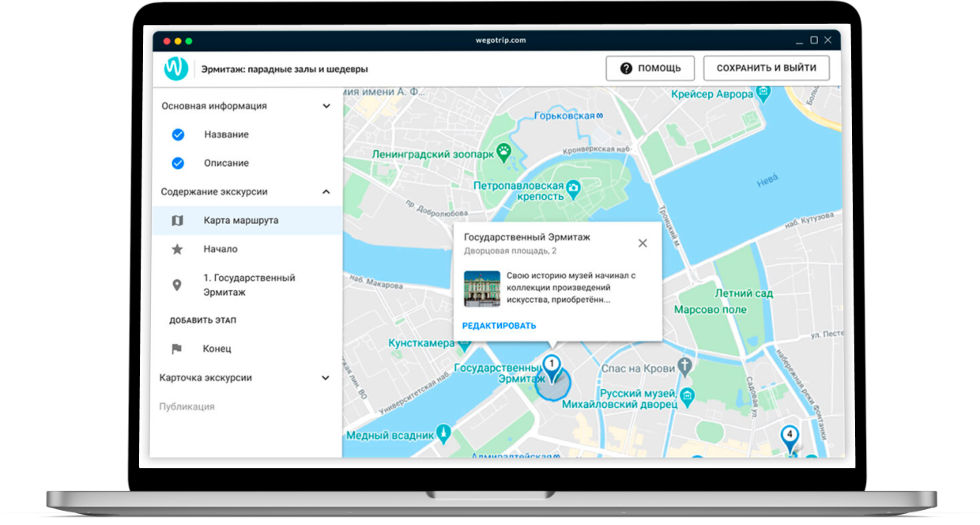Image resolution: width=980 pixels, height=525 pixels.
Task: Click СОХРАНИТЬ И ВЫЙТИ button
Action: pyautogui.click(x=766, y=68)
